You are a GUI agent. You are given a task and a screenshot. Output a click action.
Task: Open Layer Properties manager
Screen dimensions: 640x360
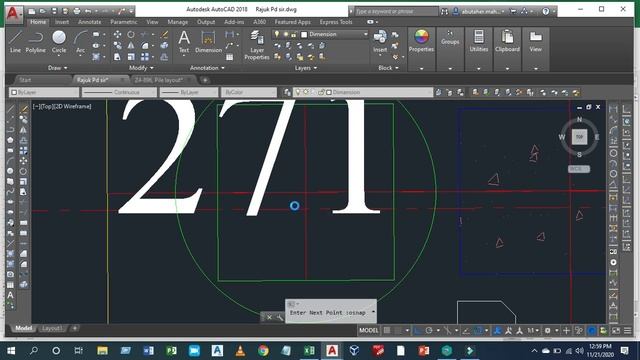(257, 45)
